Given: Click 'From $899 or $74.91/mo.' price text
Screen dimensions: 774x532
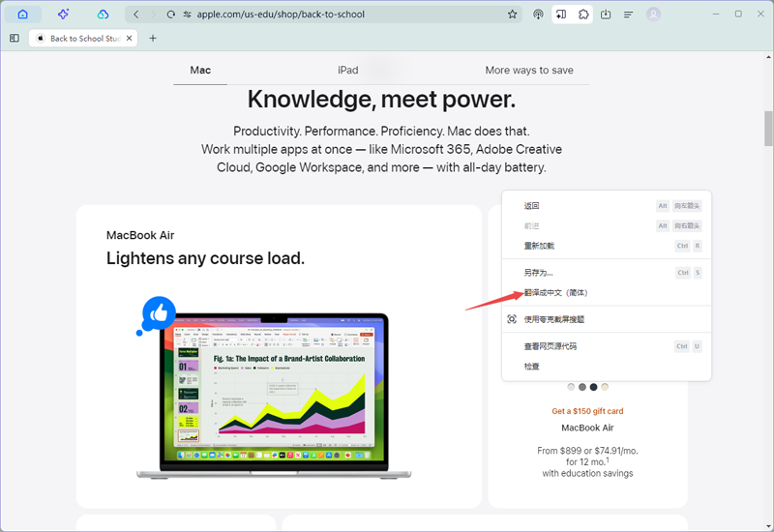Looking at the screenshot, I should click(587, 451).
